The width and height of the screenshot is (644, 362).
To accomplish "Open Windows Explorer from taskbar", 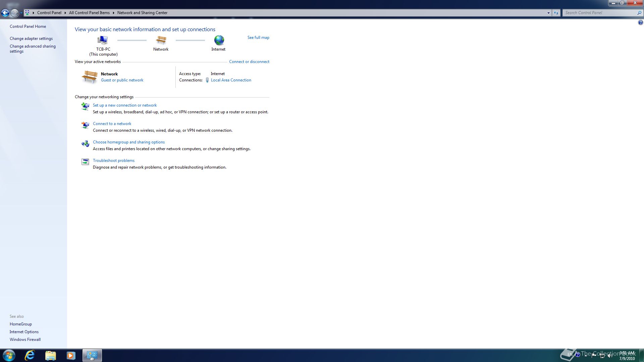I will pyautogui.click(x=51, y=355).
